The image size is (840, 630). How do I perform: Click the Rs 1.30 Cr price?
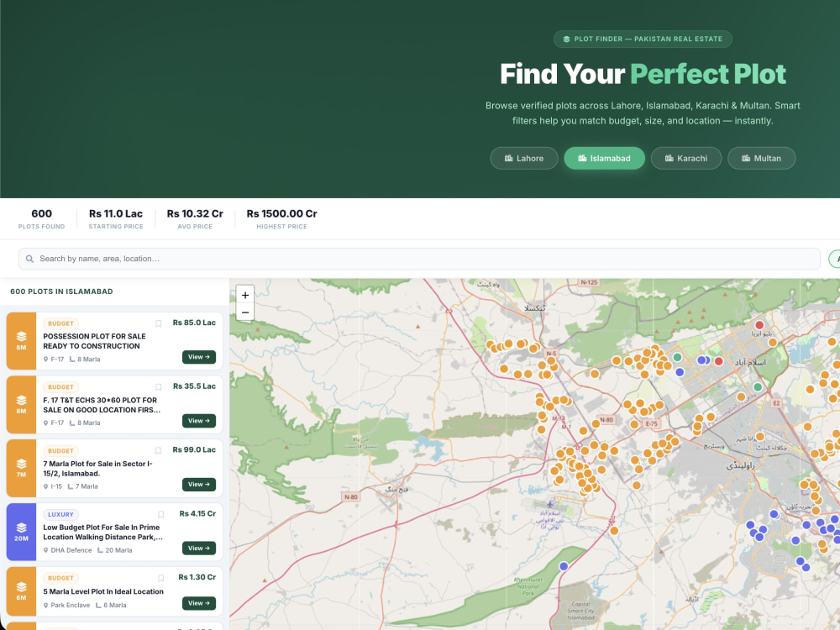pyautogui.click(x=197, y=578)
